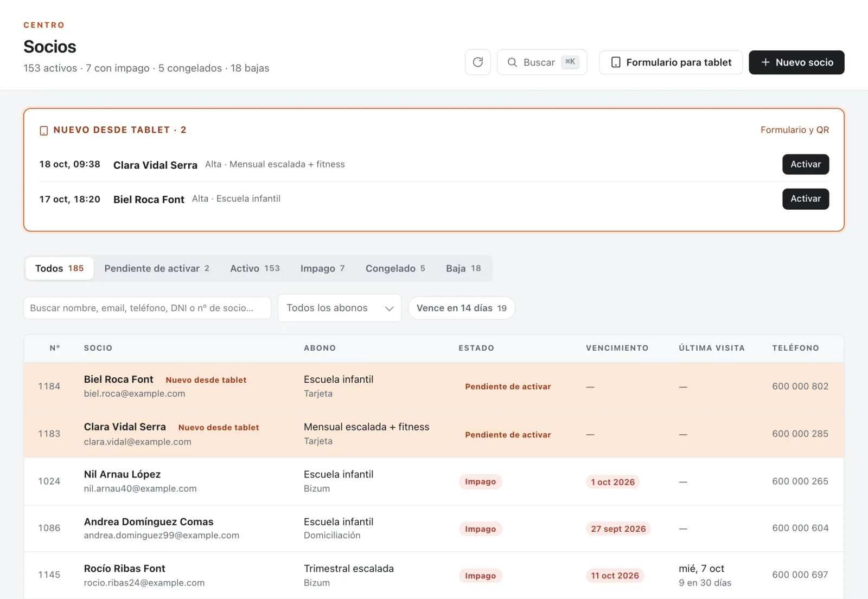Activate Biel Roca Font's signup
This screenshot has width=868, height=599.
[x=806, y=199]
